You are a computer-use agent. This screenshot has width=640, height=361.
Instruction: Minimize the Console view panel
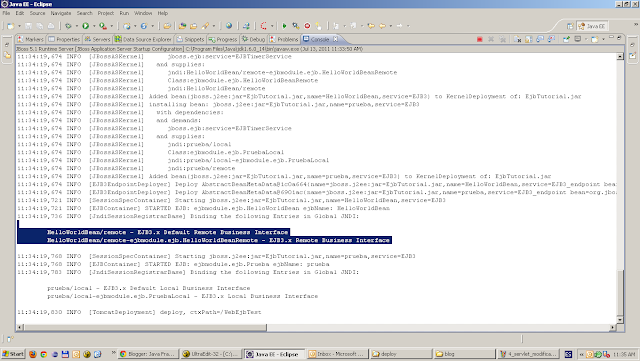(611, 37)
